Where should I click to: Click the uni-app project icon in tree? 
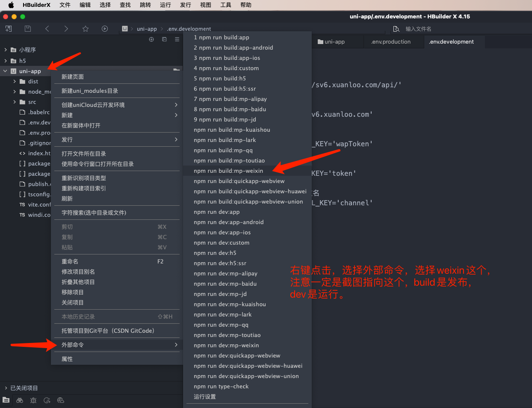click(x=13, y=71)
